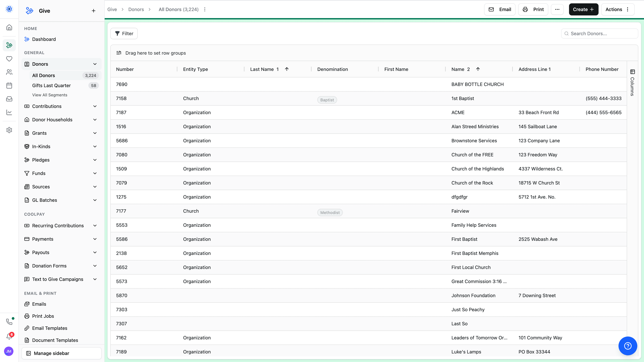Select the All Donors segment
644x362 pixels.
pyautogui.click(x=66, y=75)
